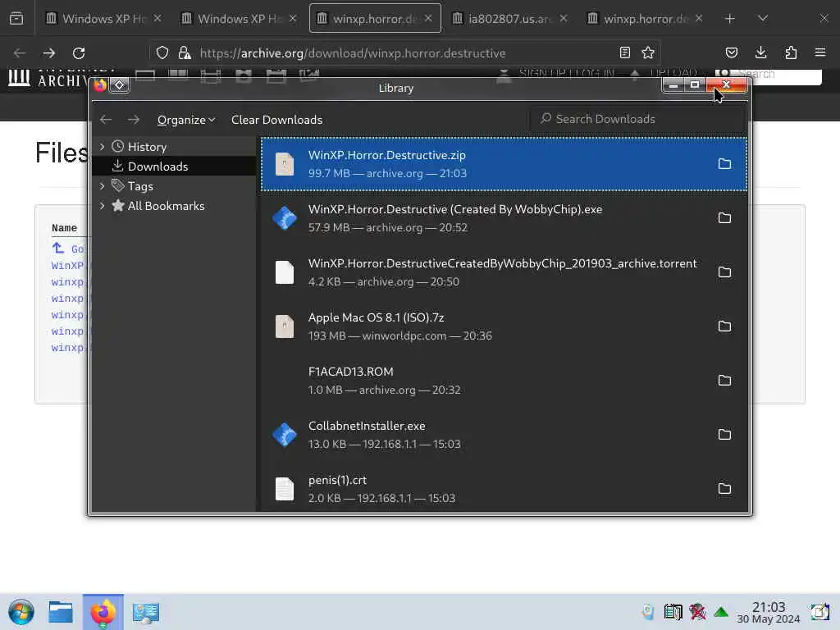This screenshot has height=630, width=840.
Task: Expand the History tree item
Action: pyautogui.click(x=103, y=147)
